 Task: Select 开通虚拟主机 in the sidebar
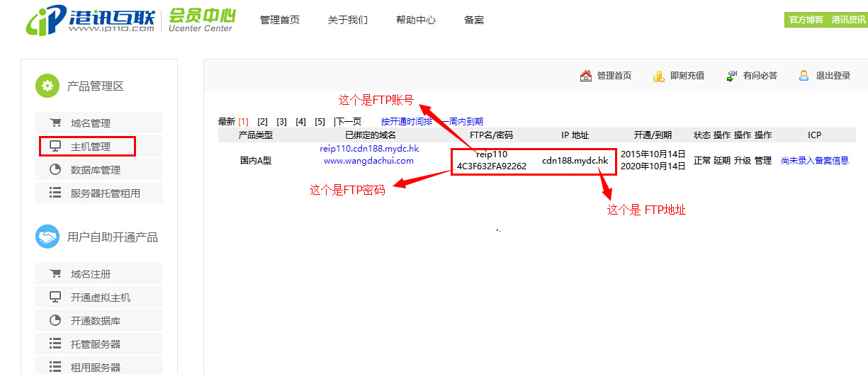[99, 297]
